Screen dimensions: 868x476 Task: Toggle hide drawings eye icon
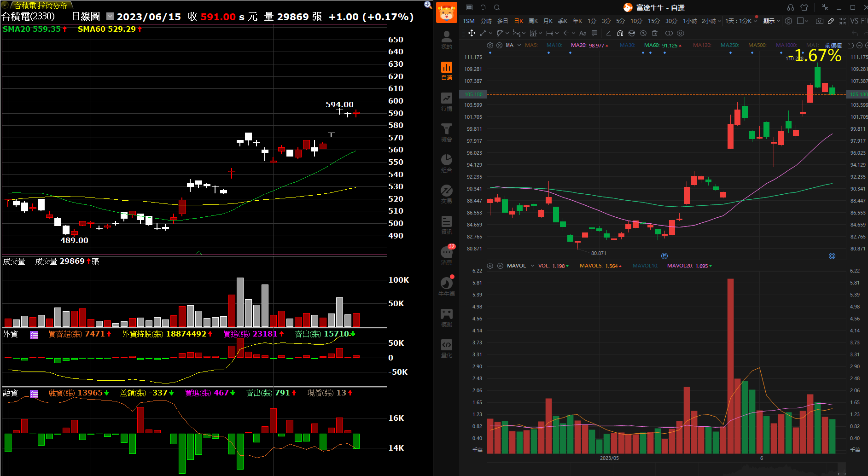pos(643,33)
